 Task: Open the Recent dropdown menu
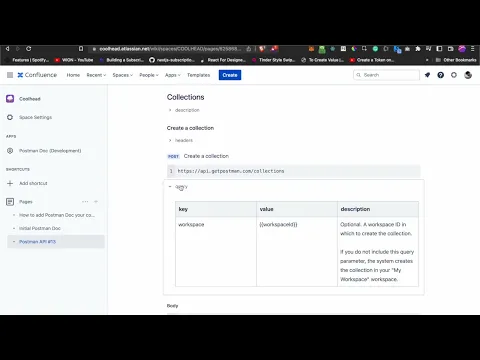96,75
